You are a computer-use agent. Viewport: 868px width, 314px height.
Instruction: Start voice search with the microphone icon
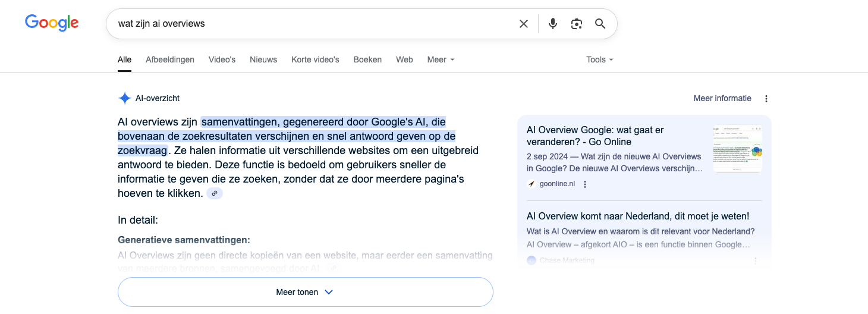coord(553,24)
